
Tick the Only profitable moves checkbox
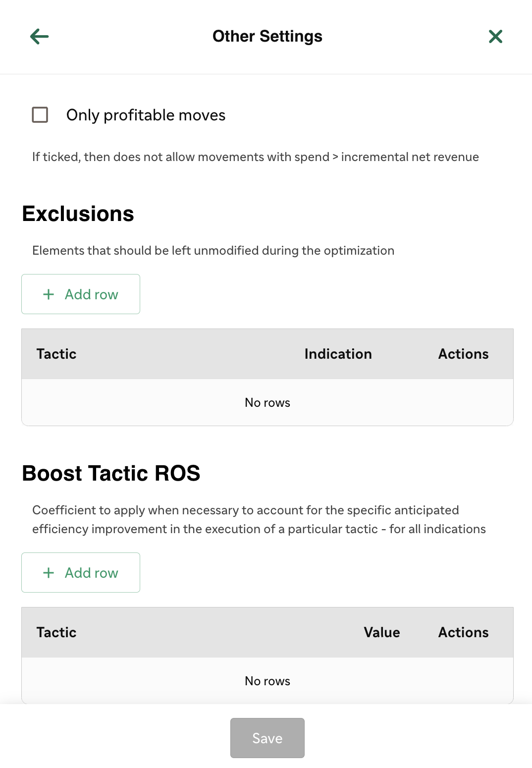tap(40, 114)
